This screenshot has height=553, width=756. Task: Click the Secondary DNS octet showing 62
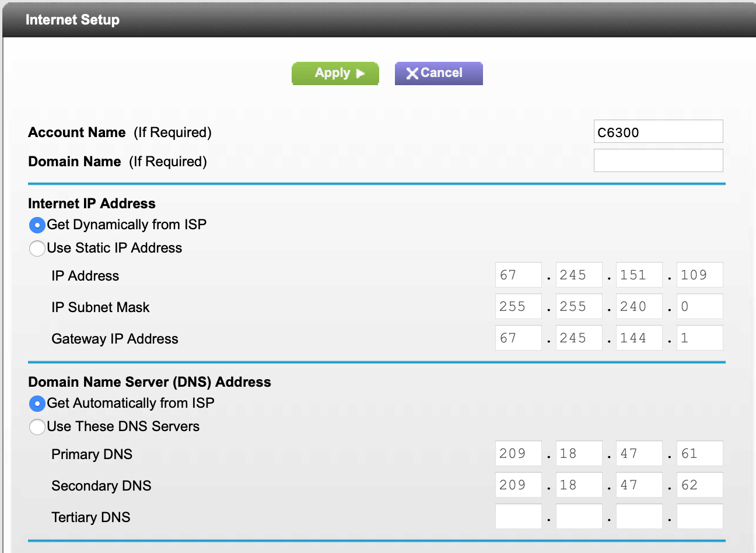point(699,484)
